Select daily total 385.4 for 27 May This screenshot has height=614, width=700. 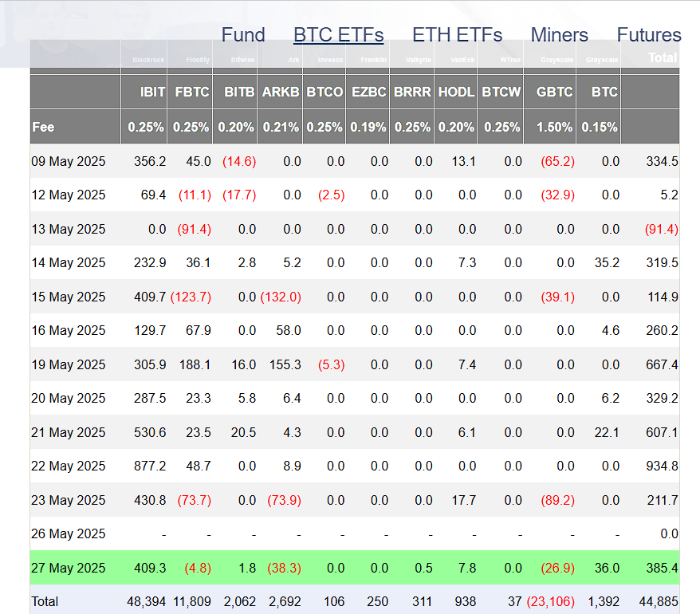(662, 568)
